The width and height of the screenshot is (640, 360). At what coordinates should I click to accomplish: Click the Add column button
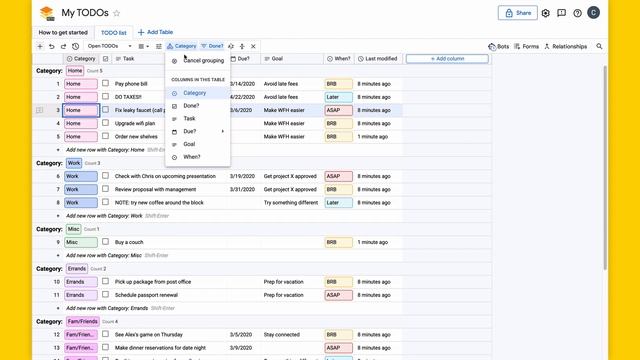coord(447,59)
